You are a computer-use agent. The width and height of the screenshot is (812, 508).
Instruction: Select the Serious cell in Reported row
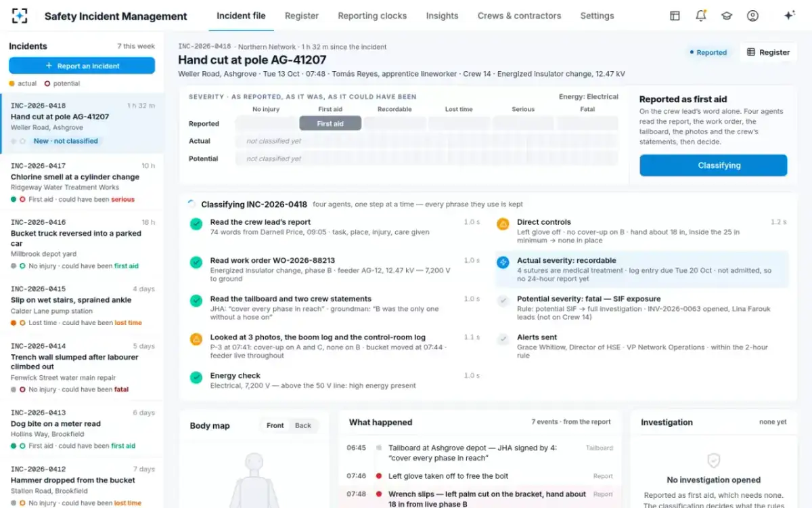pyautogui.click(x=523, y=123)
